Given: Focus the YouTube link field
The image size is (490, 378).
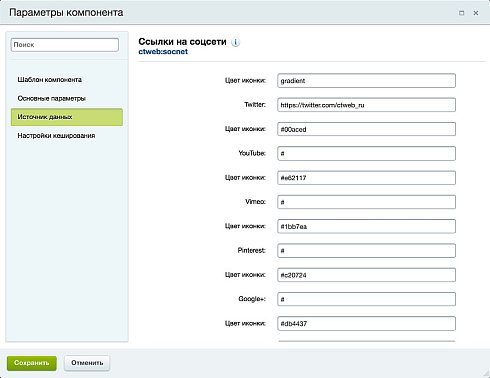Looking at the screenshot, I should tap(366, 154).
